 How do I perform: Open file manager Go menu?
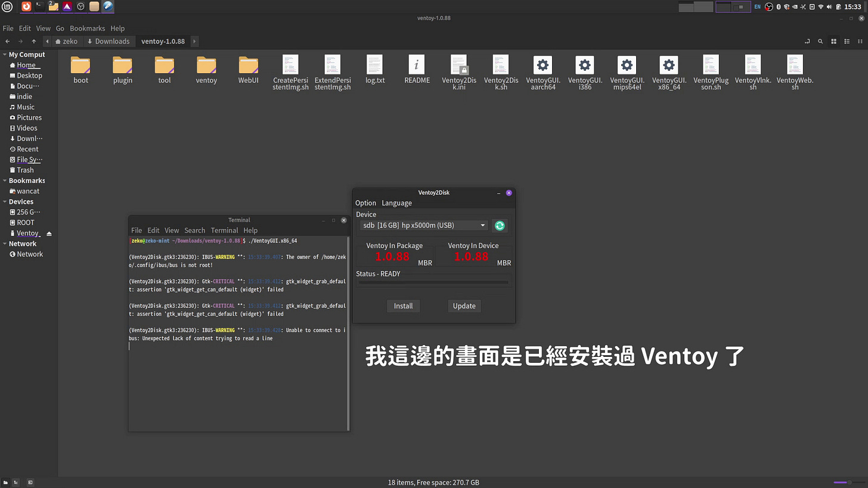pos(60,28)
